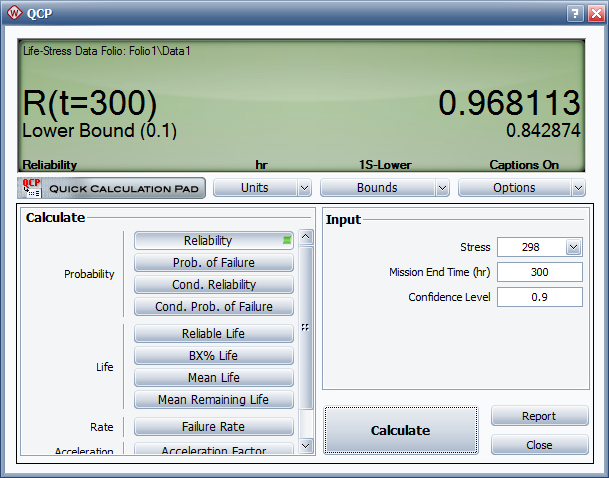Image resolution: width=609 pixels, height=478 pixels.
Task: Click the QCP app icon in title bar
Action: (15, 13)
